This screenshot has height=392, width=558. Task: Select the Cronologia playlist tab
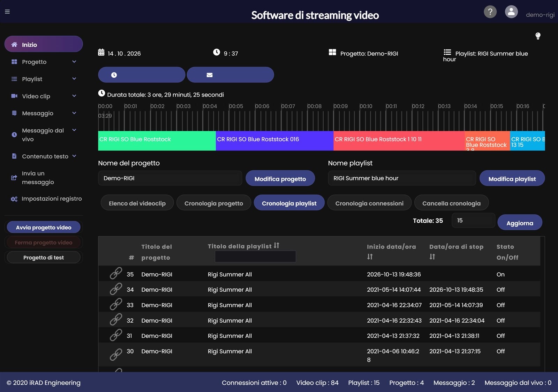[289, 203]
